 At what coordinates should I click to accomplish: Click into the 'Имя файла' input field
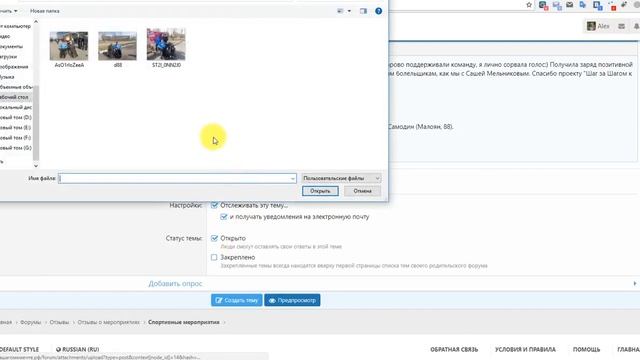tap(177, 178)
